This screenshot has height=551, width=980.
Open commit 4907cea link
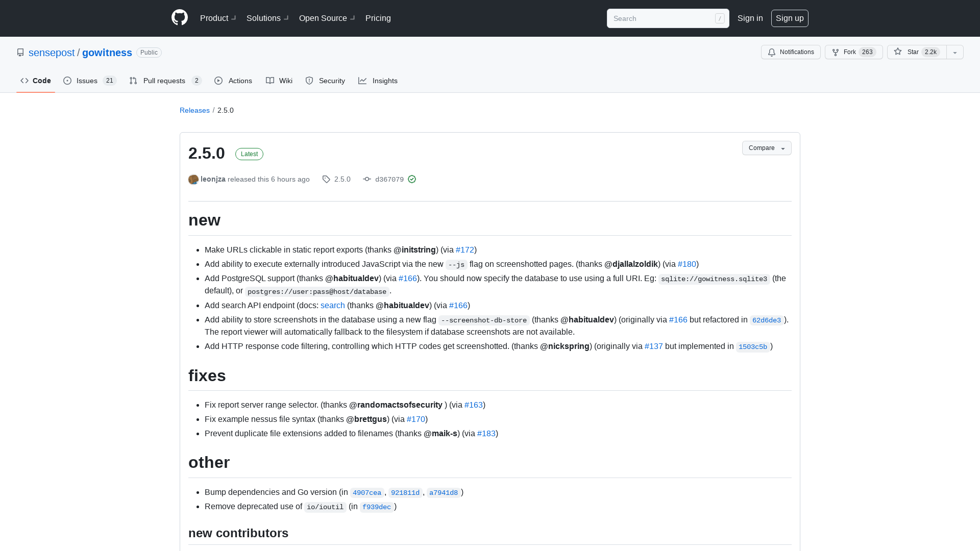[367, 492]
